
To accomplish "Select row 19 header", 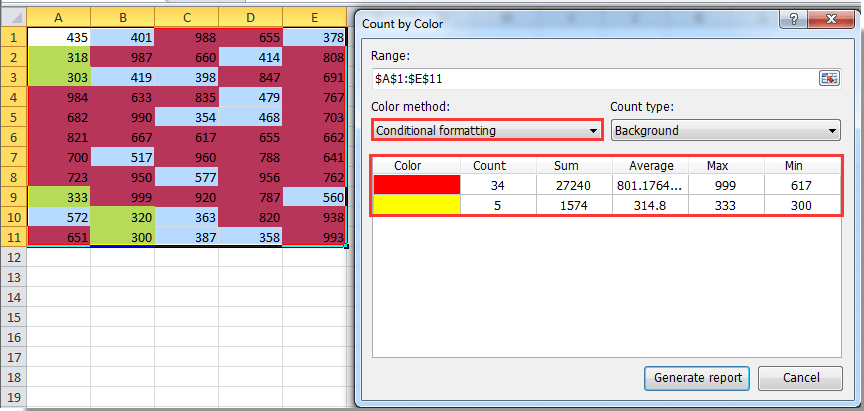I will (14, 397).
